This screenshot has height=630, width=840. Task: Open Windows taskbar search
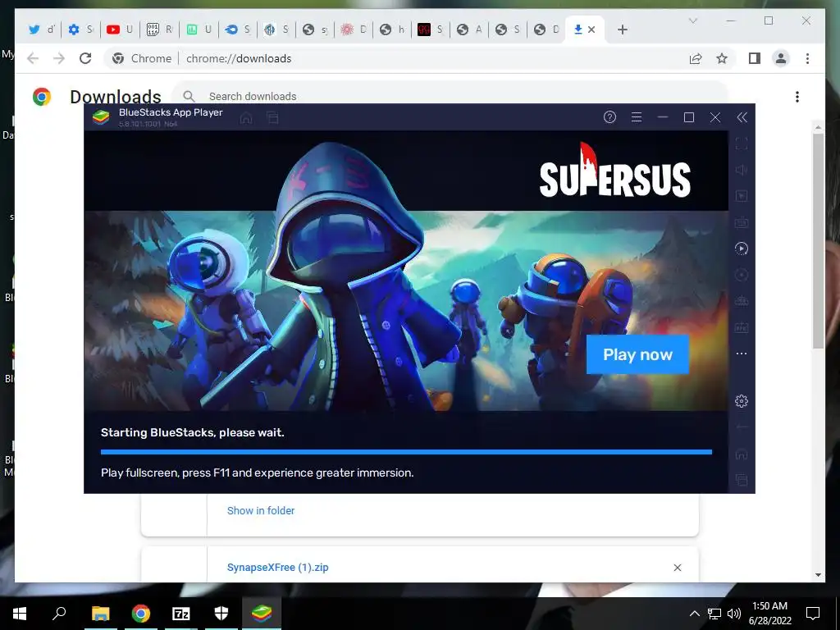click(59, 614)
